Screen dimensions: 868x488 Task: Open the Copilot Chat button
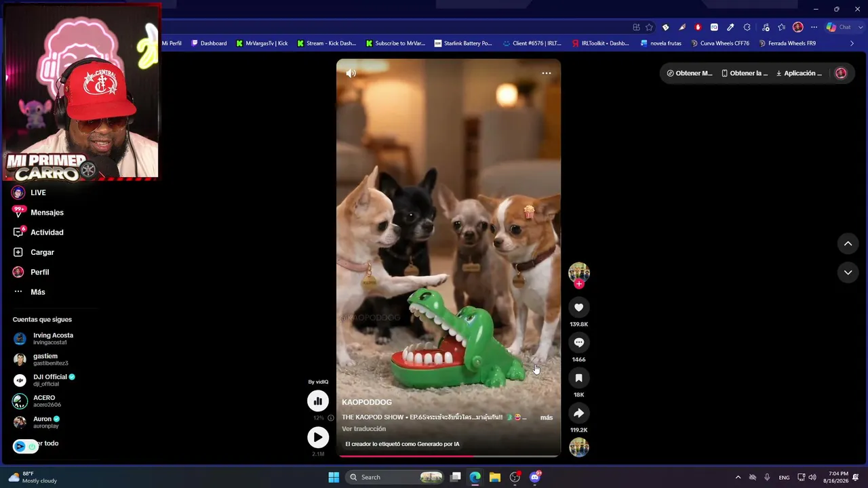click(x=837, y=27)
